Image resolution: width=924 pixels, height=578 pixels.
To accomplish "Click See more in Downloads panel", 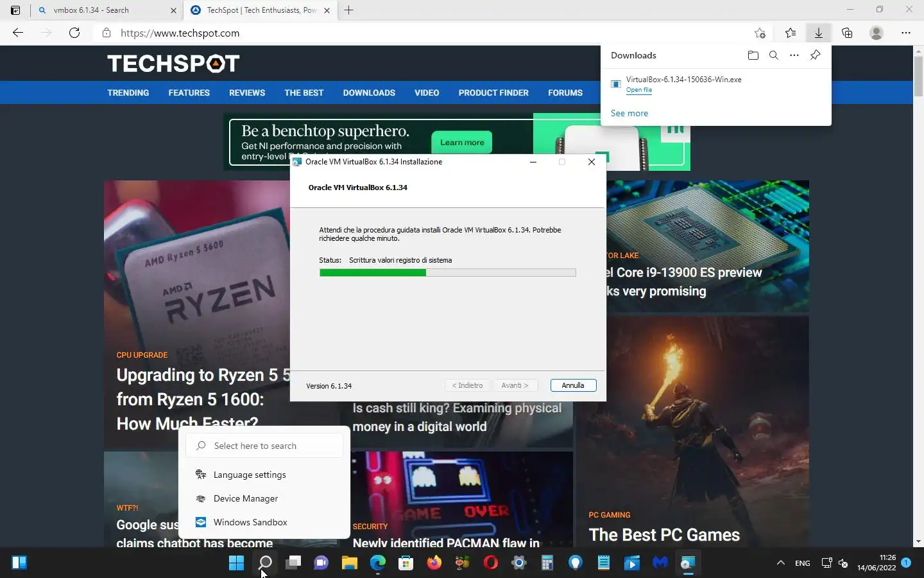I will coord(629,113).
